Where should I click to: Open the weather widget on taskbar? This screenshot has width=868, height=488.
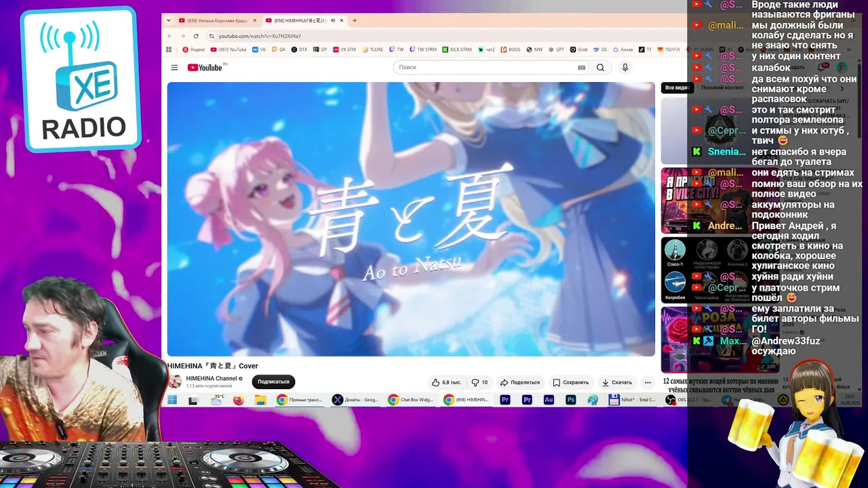point(218,400)
